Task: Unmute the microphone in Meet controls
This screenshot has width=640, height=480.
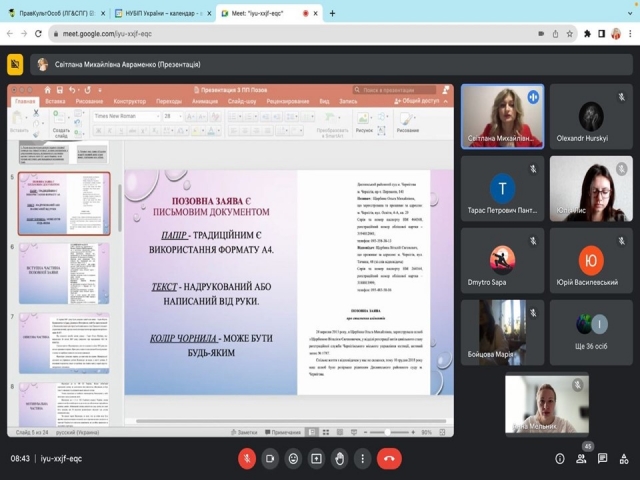Action: (246, 458)
